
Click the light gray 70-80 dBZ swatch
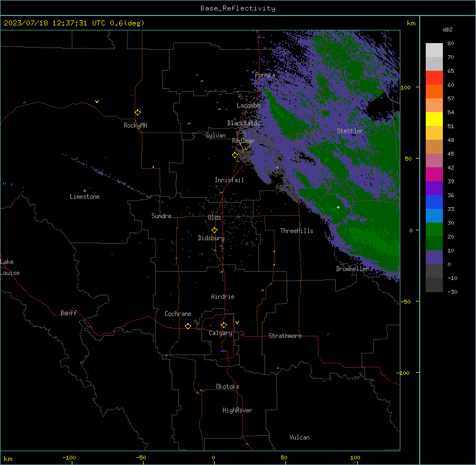point(434,50)
